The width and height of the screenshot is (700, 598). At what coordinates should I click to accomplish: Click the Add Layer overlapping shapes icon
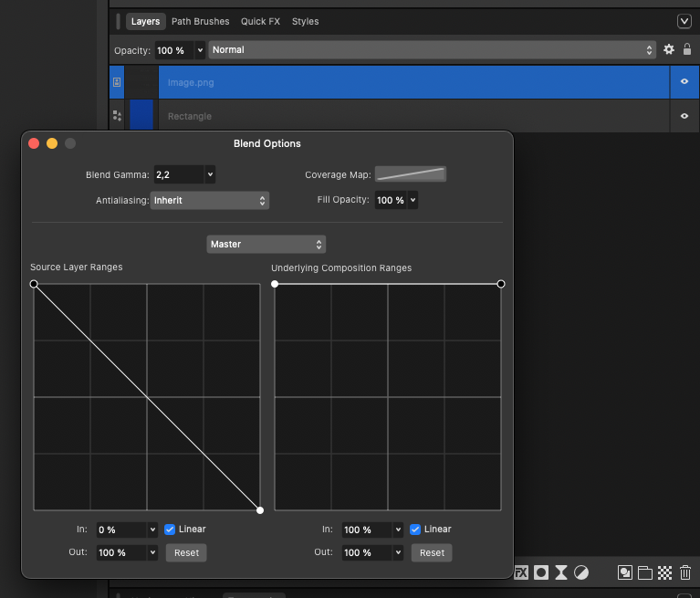pyautogui.click(x=625, y=572)
